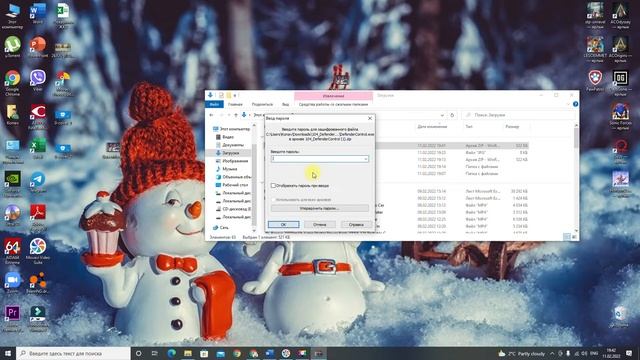Image resolution: width=640 pixels, height=360 pixels.
Task: Click Отмена to cancel password dialog
Action: click(x=320, y=224)
